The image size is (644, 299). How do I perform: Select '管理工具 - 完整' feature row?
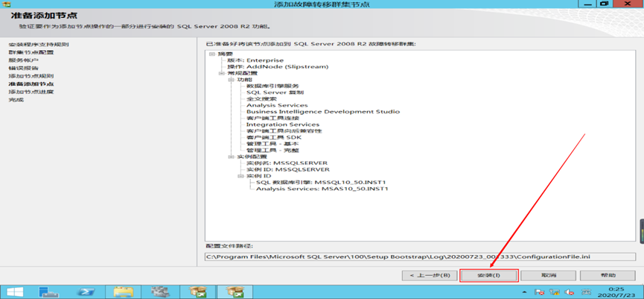point(272,150)
